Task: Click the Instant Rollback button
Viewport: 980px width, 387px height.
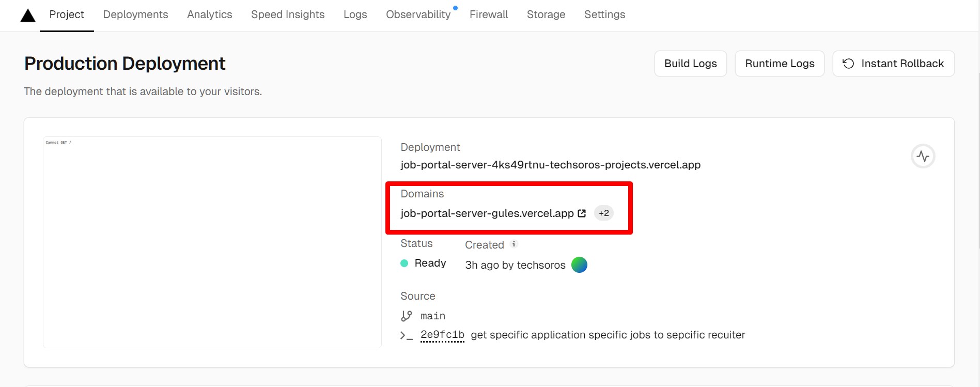Action: click(x=893, y=64)
